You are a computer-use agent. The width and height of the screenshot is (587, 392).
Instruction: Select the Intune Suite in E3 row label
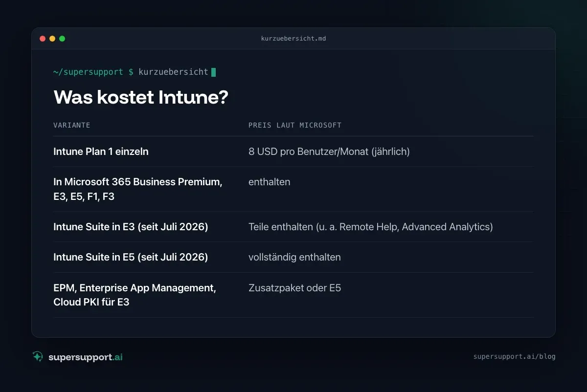click(x=131, y=227)
